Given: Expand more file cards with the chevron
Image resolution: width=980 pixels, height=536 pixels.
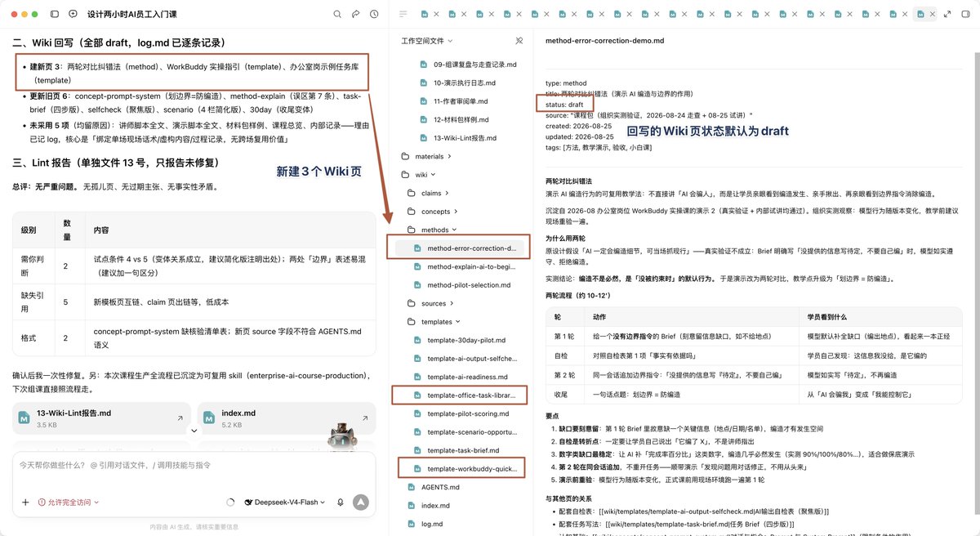Looking at the screenshot, I should pyautogui.click(x=194, y=431).
